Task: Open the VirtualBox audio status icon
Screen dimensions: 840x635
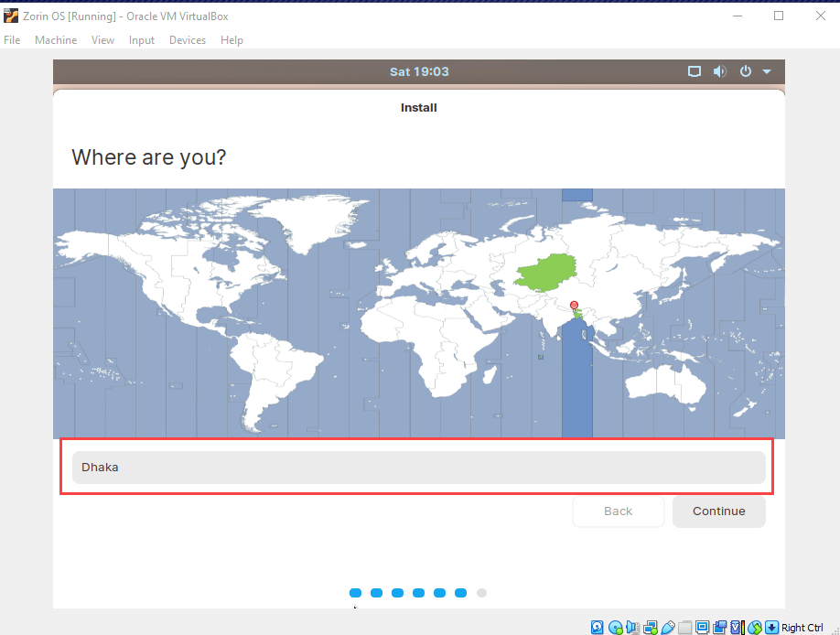Action: click(633, 628)
